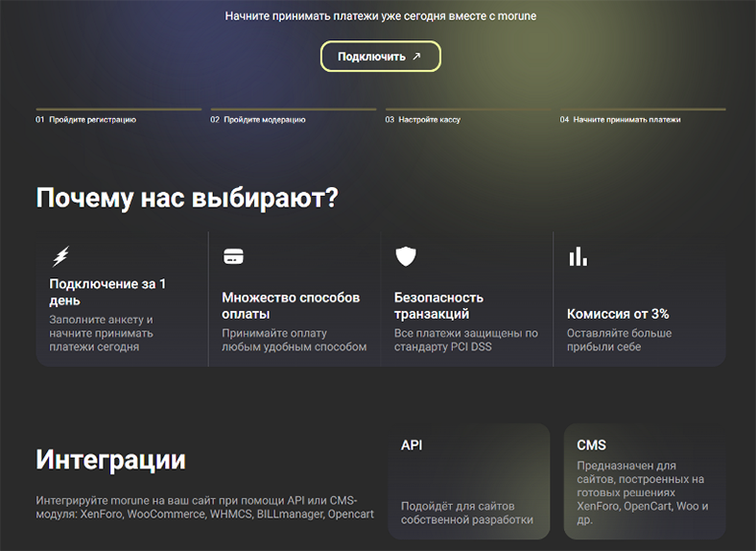Click text Подойдёт для сайтов собственной разработки
Viewport: 756px width, 551px height.
coord(467,513)
